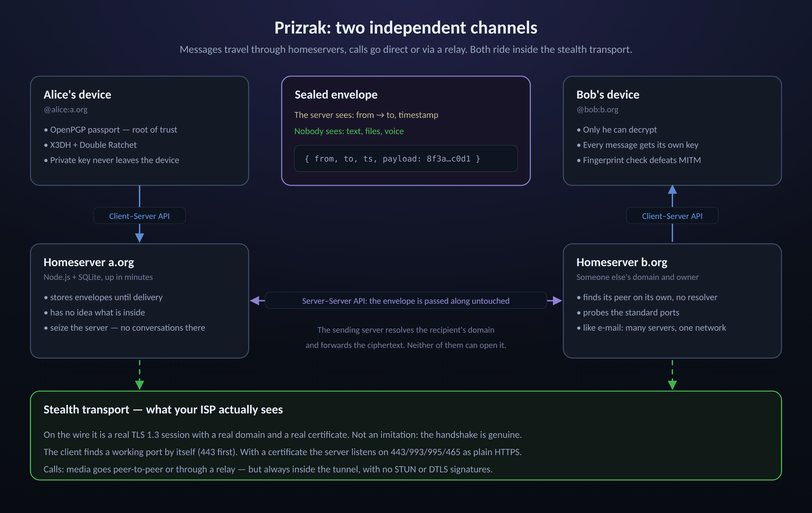Click 'like e-mail: many servers, one network'
Screen dimensions: 812x513
[651, 328]
